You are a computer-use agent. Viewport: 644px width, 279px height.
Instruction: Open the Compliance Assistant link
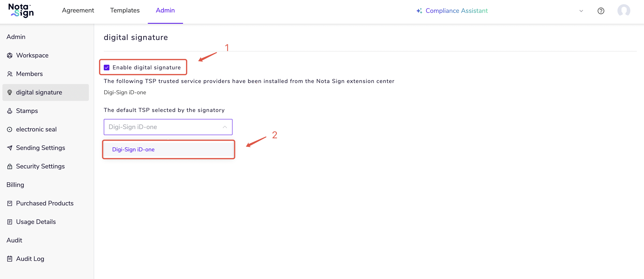[452, 11]
